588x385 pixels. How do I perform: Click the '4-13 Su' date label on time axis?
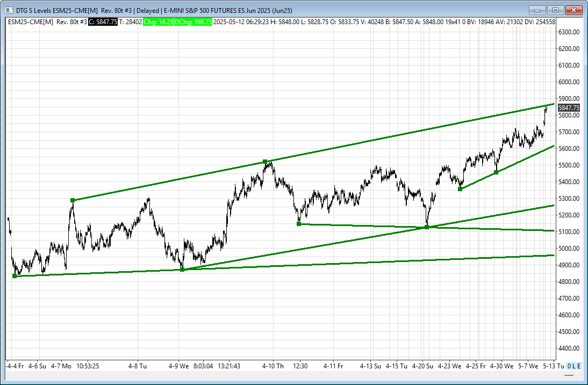click(x=370, y=366)
